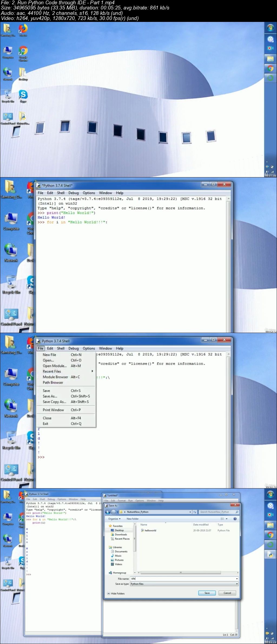Collapse folders pane with Hide Folders
This screenshot has width=277, height=644.
click(116, 593)
